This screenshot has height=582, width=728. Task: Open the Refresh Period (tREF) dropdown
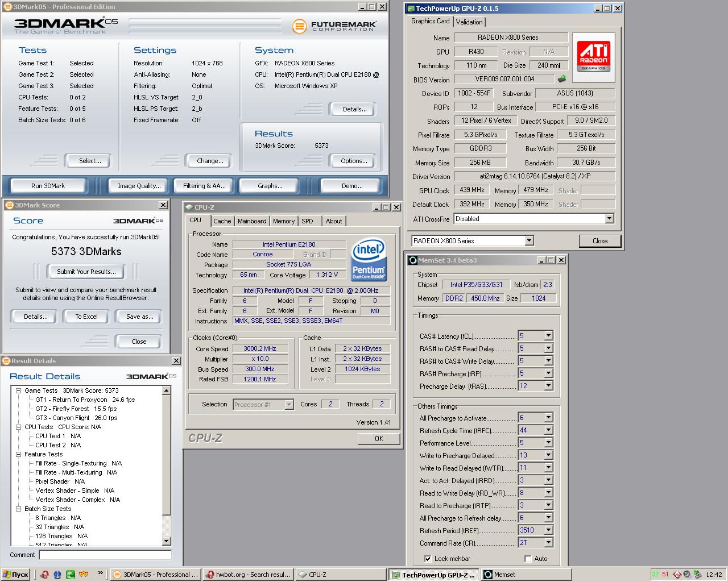(x=548, y=530)
